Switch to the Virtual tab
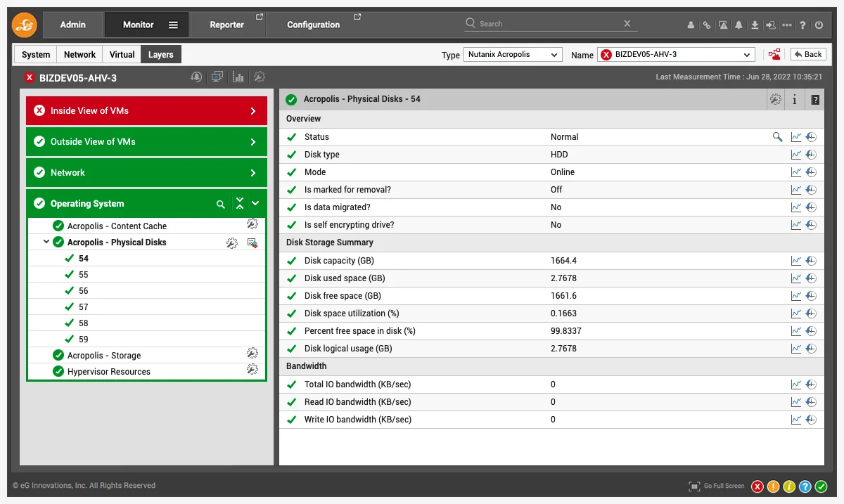The width and height of the screenshot is (844, 504). point(122,54)
